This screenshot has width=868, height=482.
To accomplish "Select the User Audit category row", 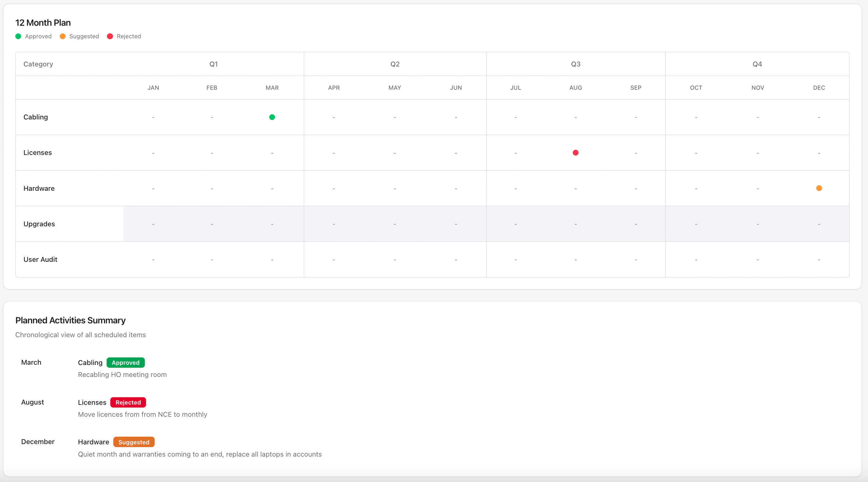I will coord(40,259).
